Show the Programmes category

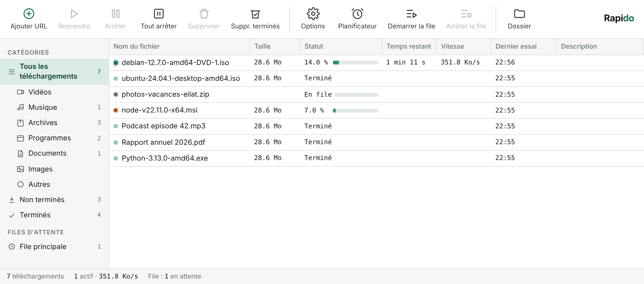pos(55,138)
